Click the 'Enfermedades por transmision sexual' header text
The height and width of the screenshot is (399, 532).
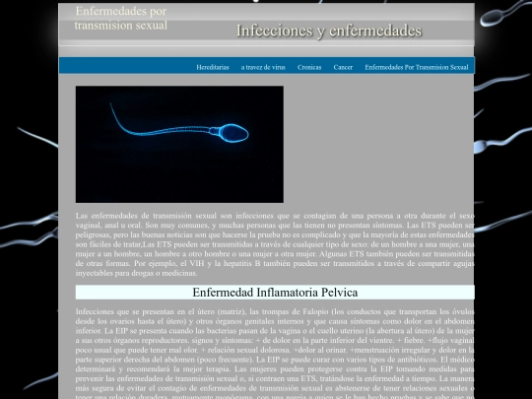121,18
